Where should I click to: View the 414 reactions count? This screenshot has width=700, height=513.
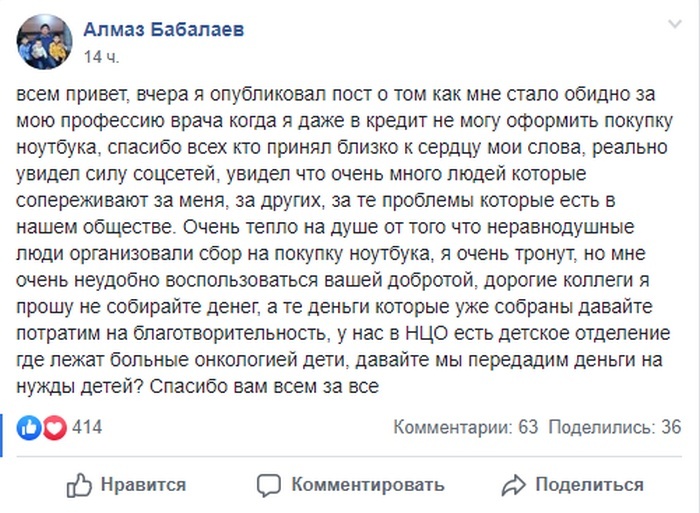click(x=88, y=428)
